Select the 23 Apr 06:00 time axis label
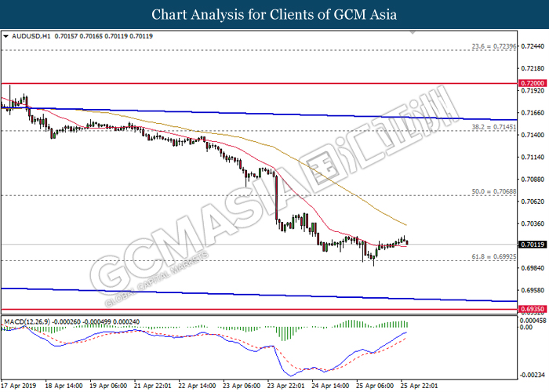The image size is (549, 392). coord(242,386)
